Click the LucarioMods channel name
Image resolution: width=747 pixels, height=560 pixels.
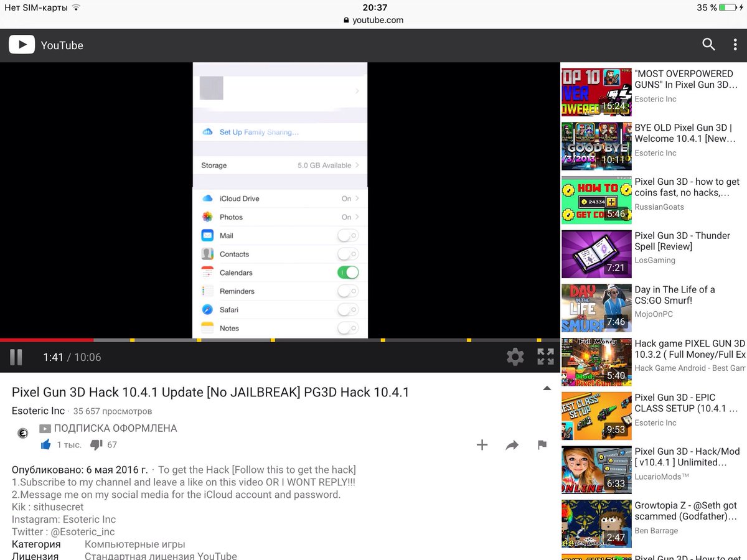coord(662,476)
